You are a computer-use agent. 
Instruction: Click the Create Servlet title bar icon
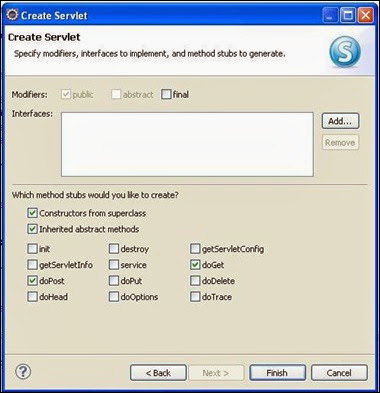[12, 15]
